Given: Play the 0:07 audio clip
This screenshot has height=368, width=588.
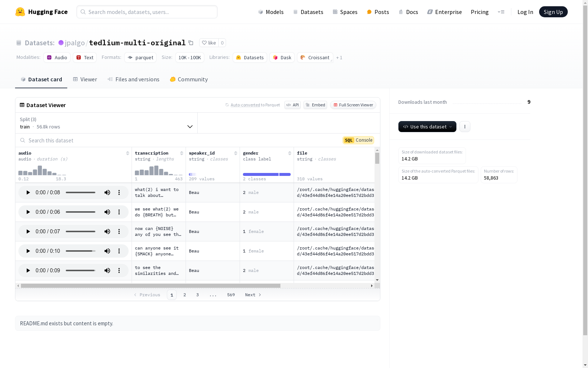Looking at the screenshot, I should coord(28,231).
